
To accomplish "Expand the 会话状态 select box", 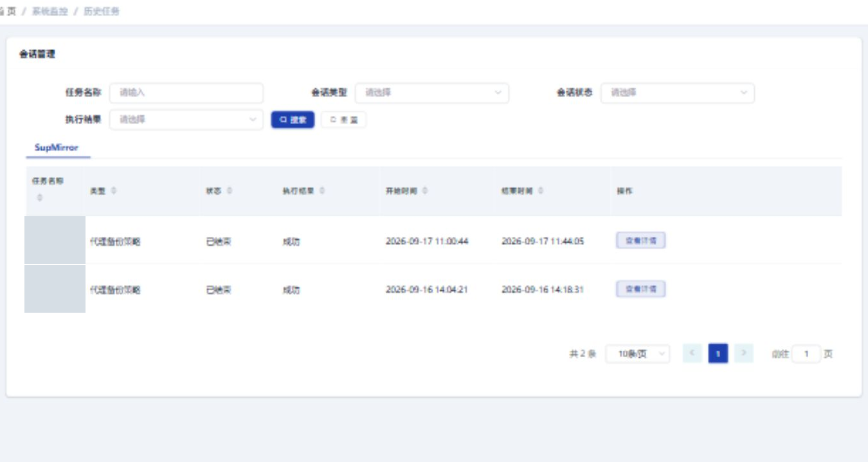I will [x=678, y=93].
